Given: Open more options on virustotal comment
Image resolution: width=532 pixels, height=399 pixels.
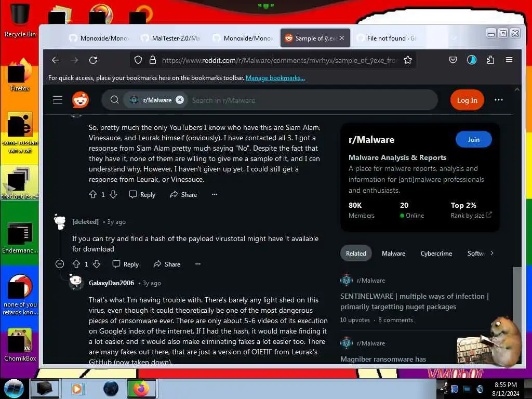Looking at the screenshot, I should point(198,264).
